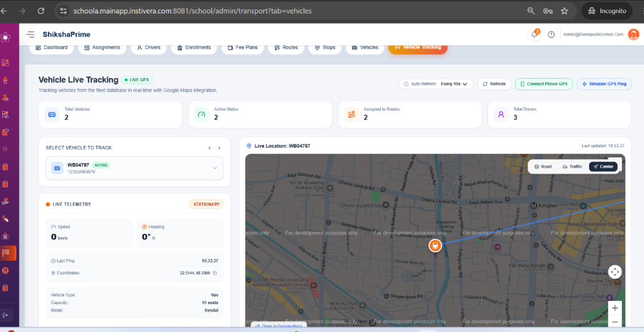Click the orange bus marker on the map

[435, 246]
